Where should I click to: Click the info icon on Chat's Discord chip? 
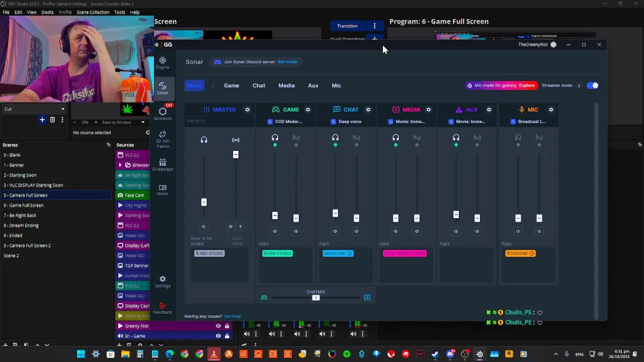350,253
